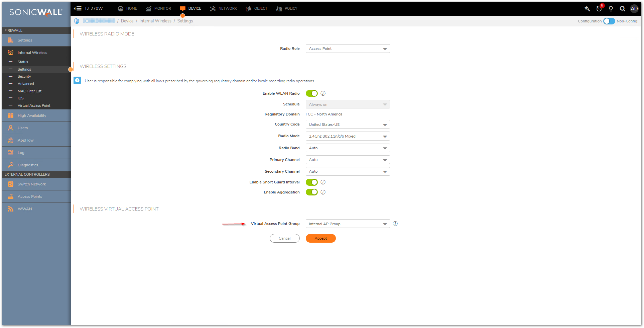
Task: Switch the Configuration/Non-Config mode toggle
Action: pyautogui.click(x=609, y=21)
